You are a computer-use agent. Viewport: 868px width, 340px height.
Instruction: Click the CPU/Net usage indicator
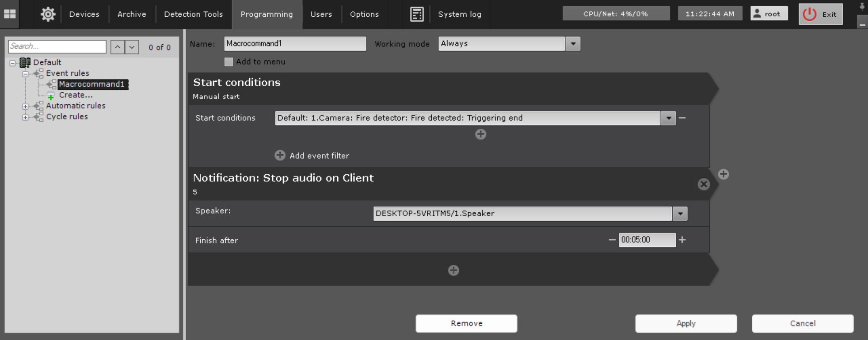click(x=616, y=14)
